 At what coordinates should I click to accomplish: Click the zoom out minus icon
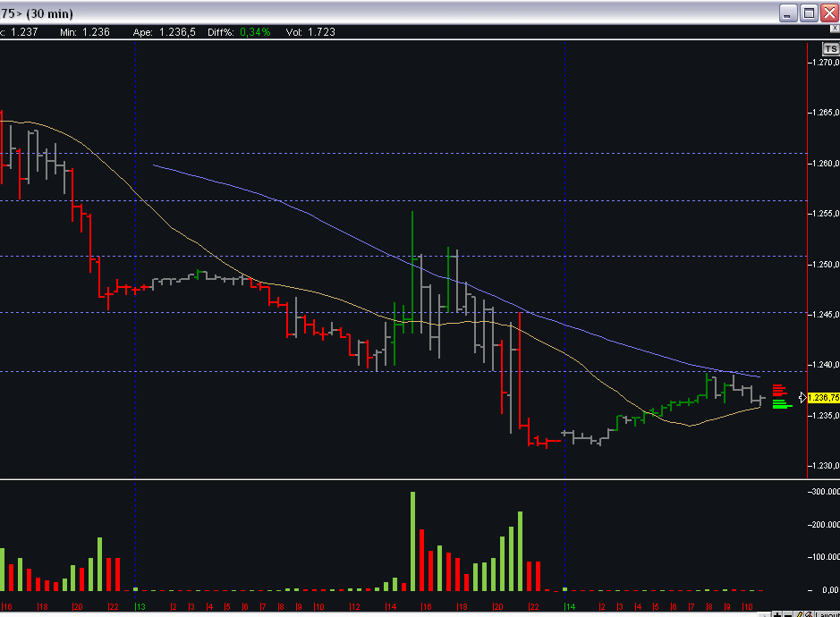[x=787, y=613]
